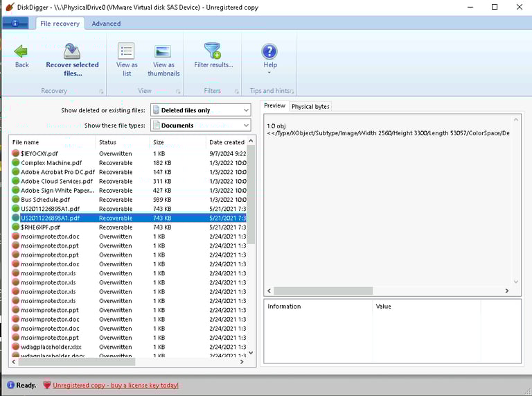
Task: Click the info icon beside Ready in status bar
Action: pyautogui.click(x=10, y=385)
